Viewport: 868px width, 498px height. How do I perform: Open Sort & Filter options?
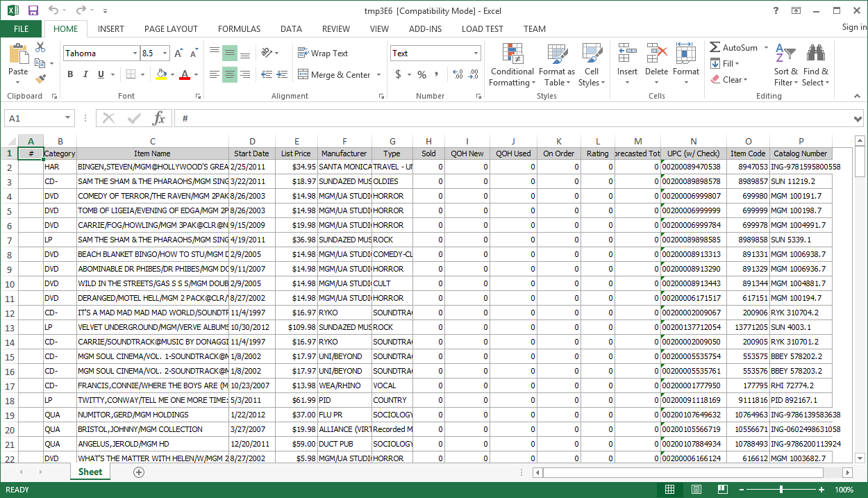click(x=786, y=65)
